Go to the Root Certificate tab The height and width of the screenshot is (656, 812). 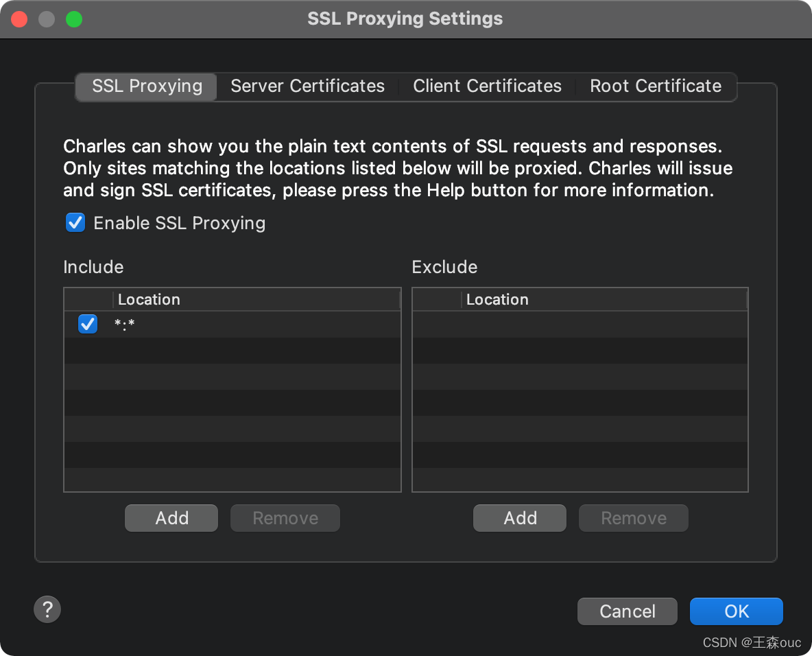656,86
